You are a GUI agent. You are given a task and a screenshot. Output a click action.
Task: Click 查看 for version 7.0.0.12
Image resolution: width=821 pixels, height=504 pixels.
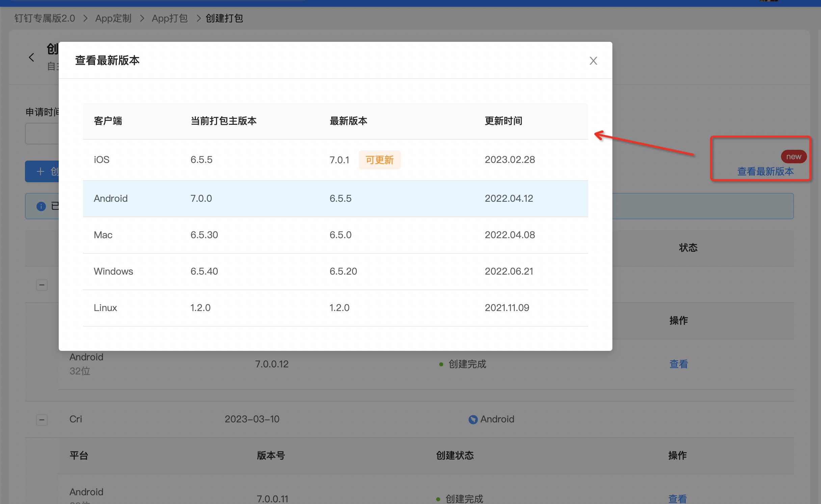[x=679, y=364]
